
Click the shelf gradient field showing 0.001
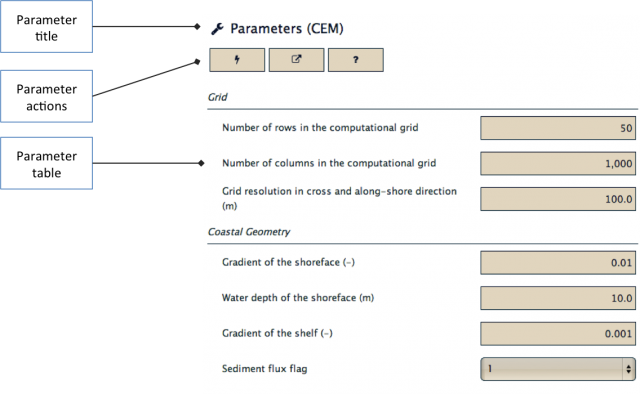558,334
